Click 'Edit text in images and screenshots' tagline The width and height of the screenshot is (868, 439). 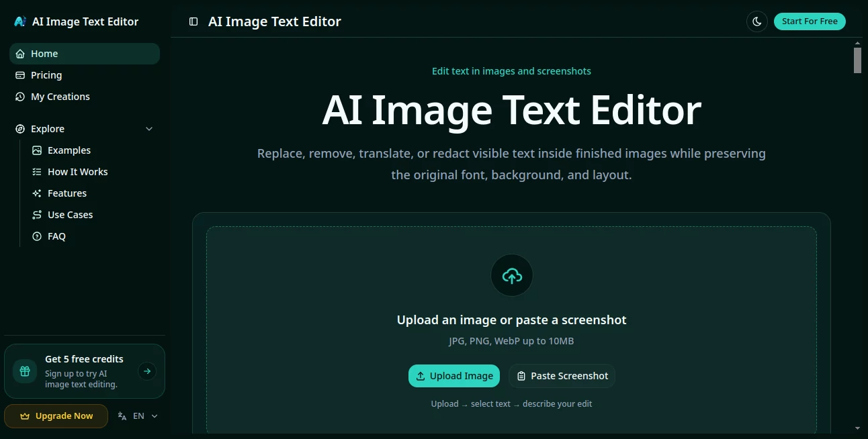[x=512, y=71]
